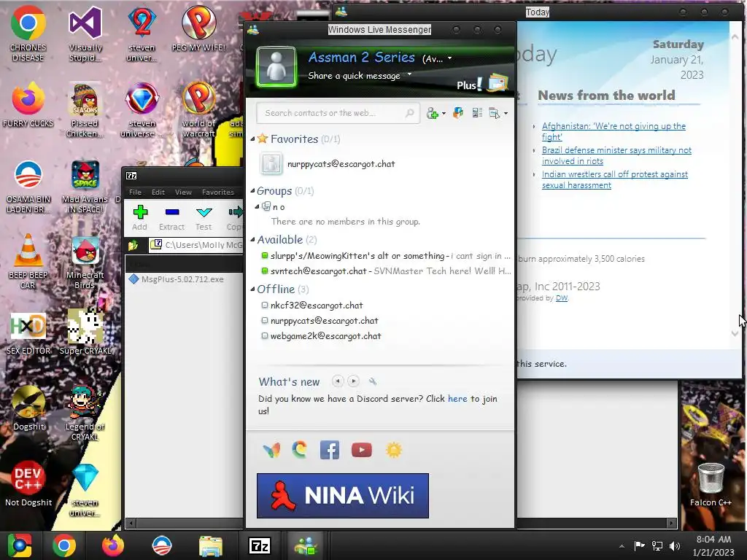Viewport: 747px width, 560px height.
Task: Click the Add a contact icon in Messenger
Action: (x=433, y=113)
